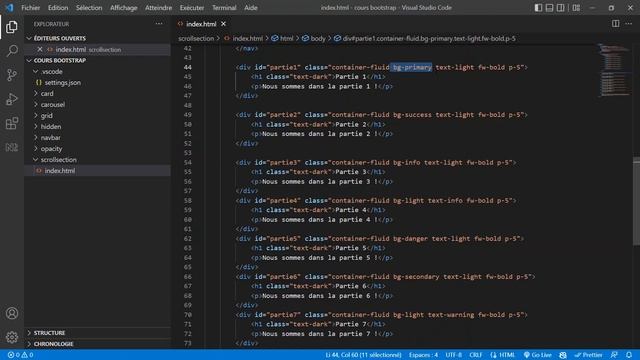Click the editor vertical scrollbar thumb

[x=636, y=202]
